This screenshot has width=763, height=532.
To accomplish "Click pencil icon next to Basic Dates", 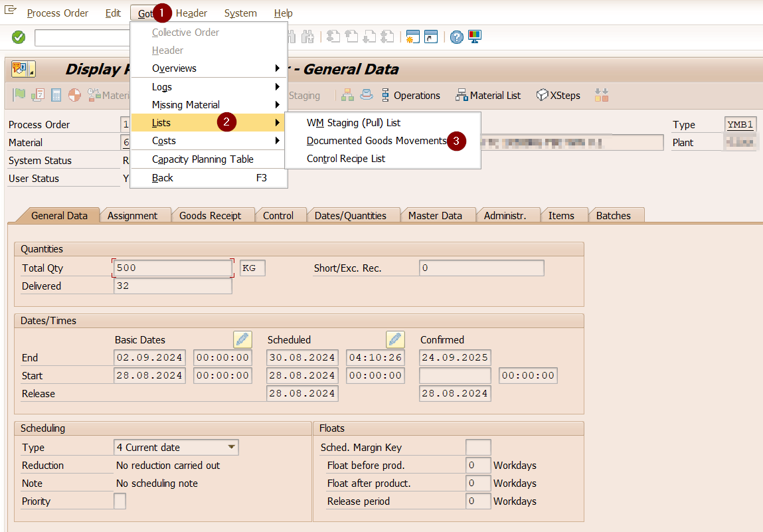I will (242, 339).
